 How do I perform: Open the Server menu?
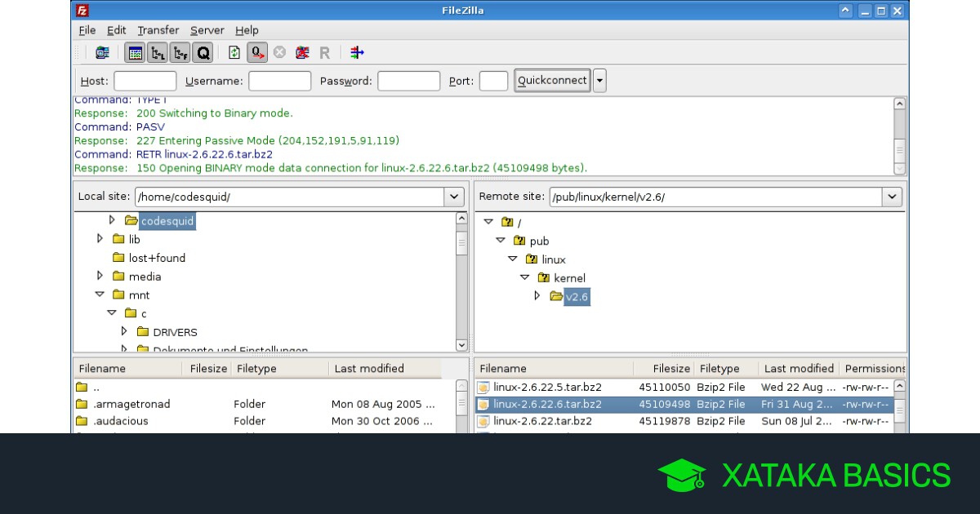tap(207, 30)
